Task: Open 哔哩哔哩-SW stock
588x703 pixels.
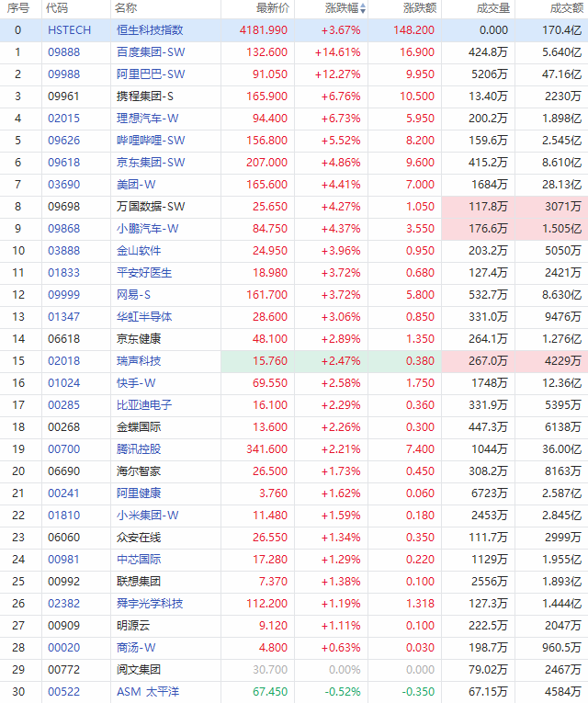Action: click(151, 140)
